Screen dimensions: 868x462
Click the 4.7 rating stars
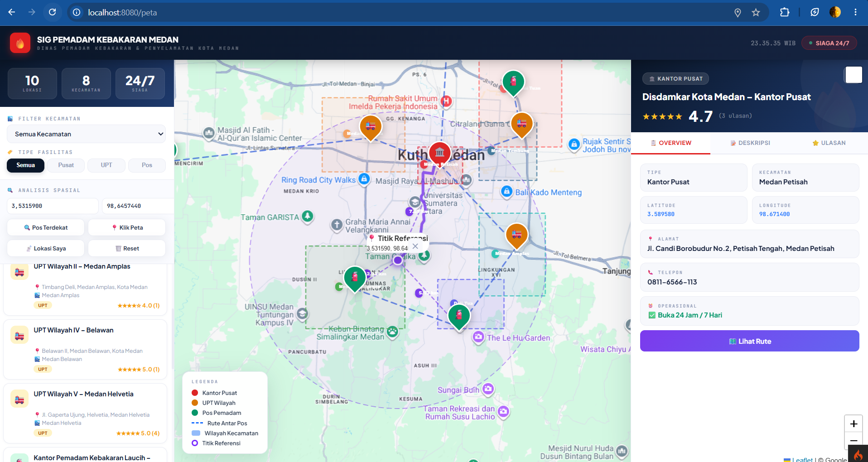pyautogui.click(x=662, y=116)
